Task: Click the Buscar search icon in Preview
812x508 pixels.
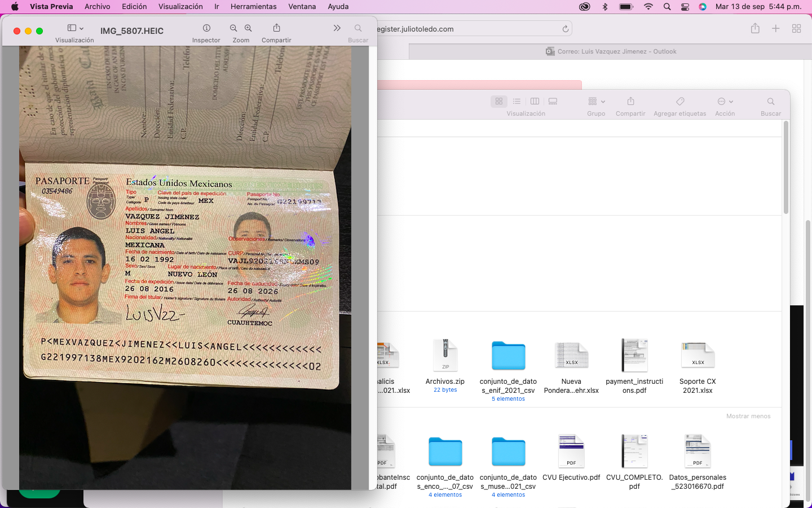Action: click(358, 28)
